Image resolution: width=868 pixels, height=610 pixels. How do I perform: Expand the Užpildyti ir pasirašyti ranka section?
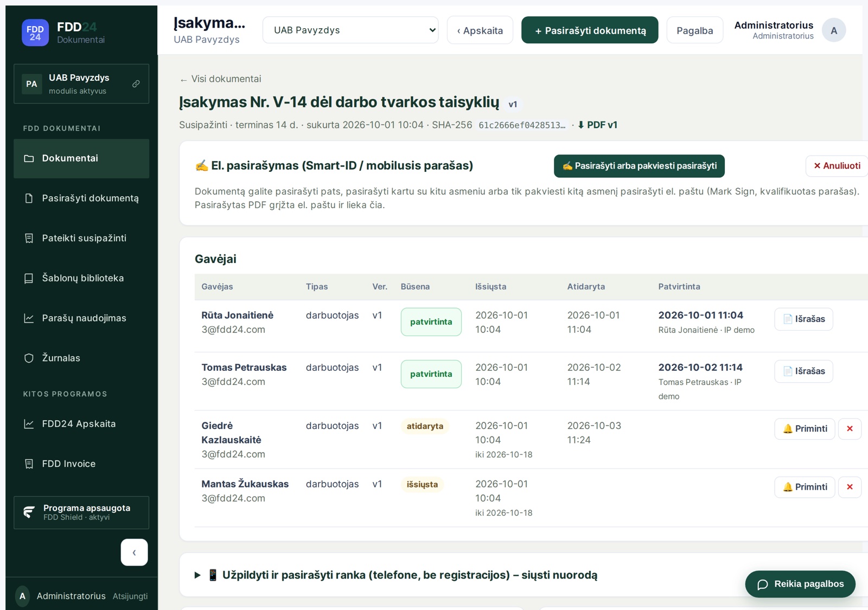(396, 575)
